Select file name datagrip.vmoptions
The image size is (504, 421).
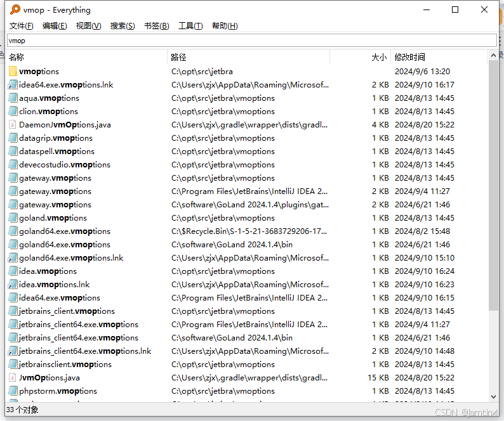pos(56,138)
